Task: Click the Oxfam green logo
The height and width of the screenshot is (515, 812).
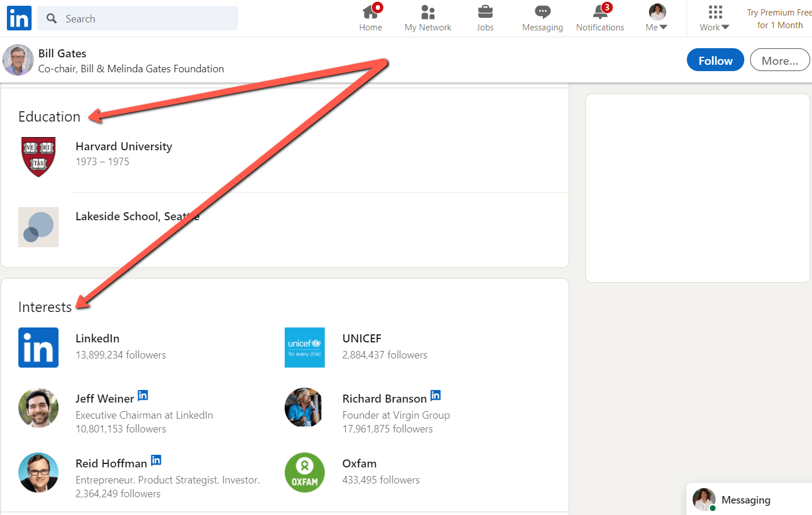Action: coord(305,473)
